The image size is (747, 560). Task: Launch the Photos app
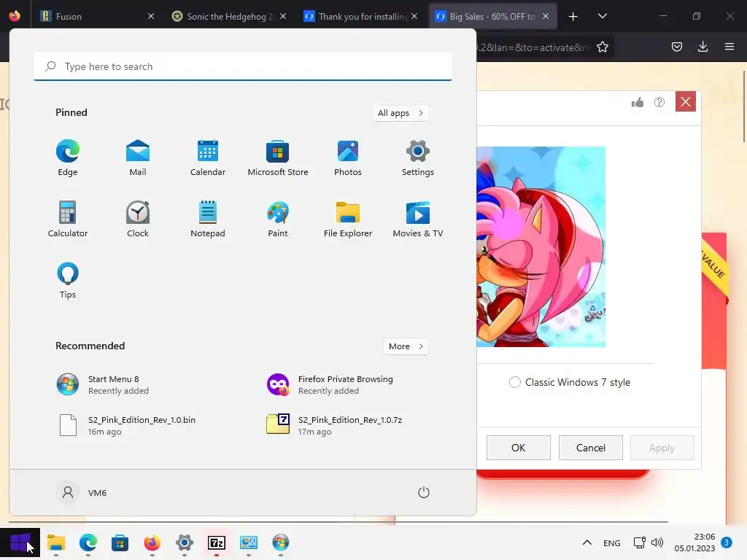pyautogui.click(x=348, y=158)
